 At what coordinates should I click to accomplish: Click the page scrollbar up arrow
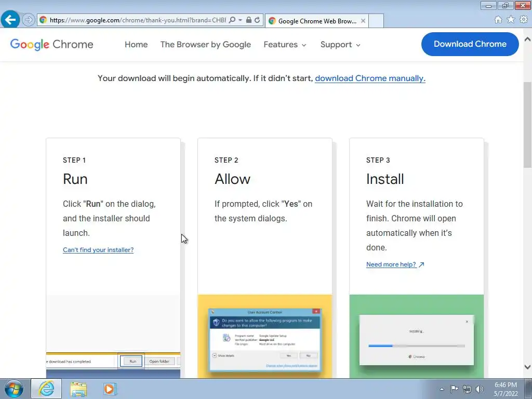click(x=528, y=39)
